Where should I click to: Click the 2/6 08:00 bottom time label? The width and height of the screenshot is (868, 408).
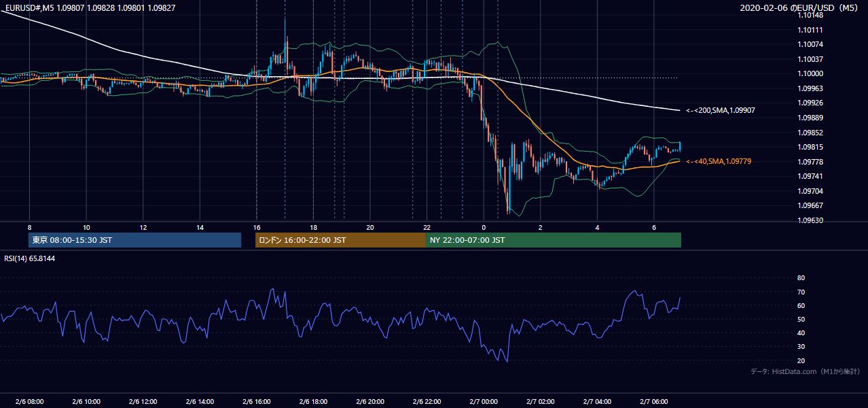29,402
